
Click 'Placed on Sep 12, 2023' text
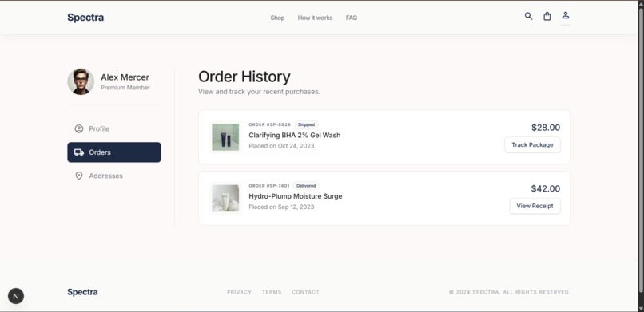tap(281, 207)
